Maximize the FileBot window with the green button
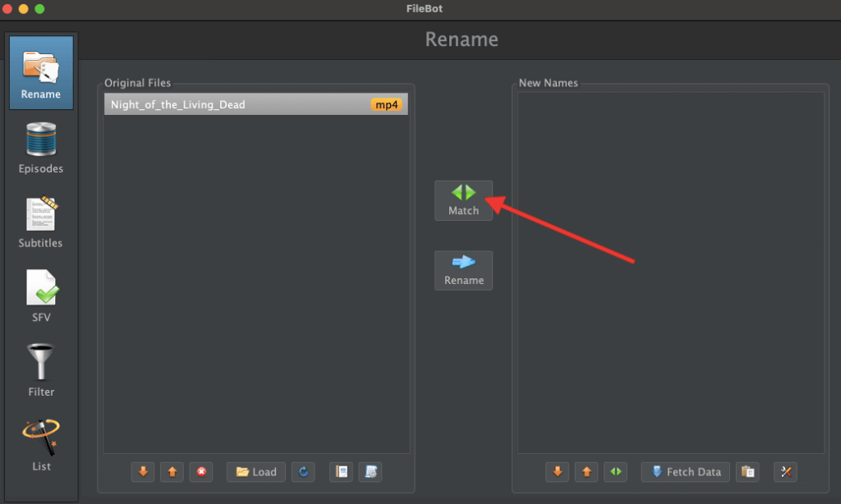Image resolution: width=841 pixels, height=504 pixels. pos(39,8)
